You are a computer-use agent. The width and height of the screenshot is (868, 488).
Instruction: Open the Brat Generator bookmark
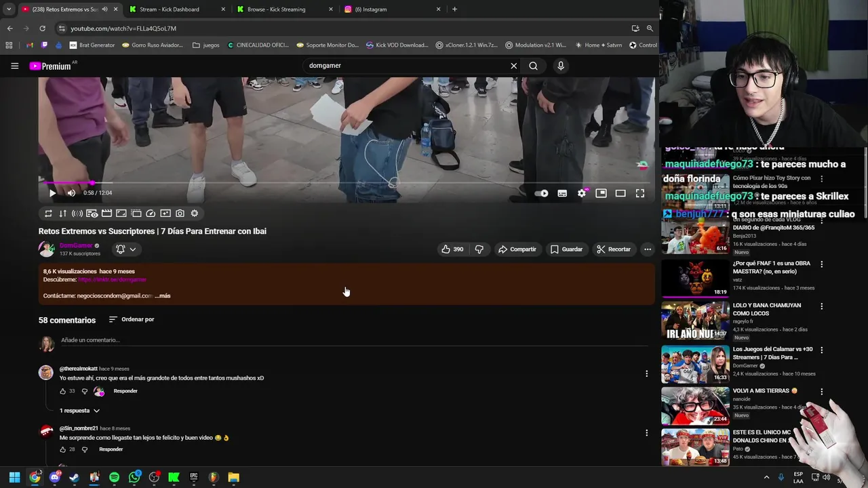click(x=92, y=45)
